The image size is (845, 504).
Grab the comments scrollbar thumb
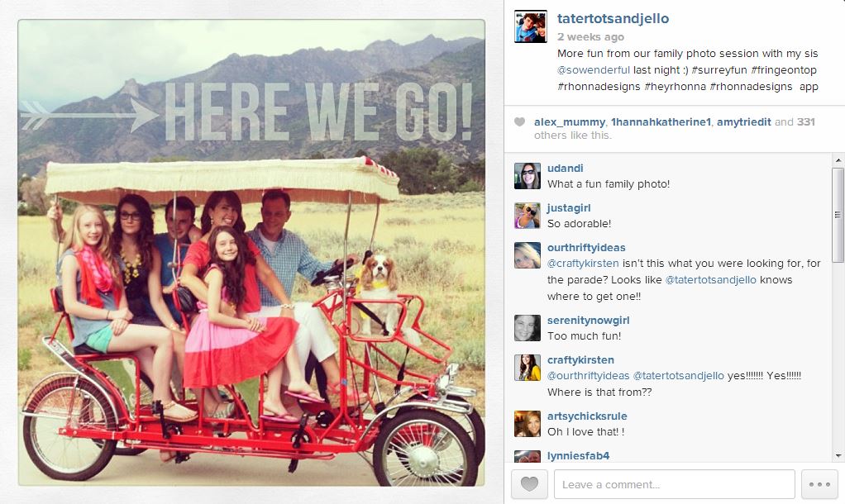click(838, 214)
